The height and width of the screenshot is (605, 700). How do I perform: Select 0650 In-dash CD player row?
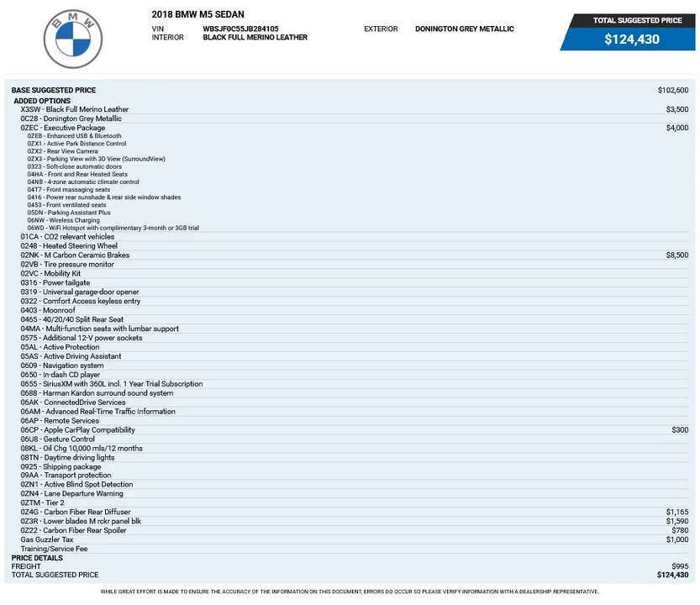[x=355, y=375]
